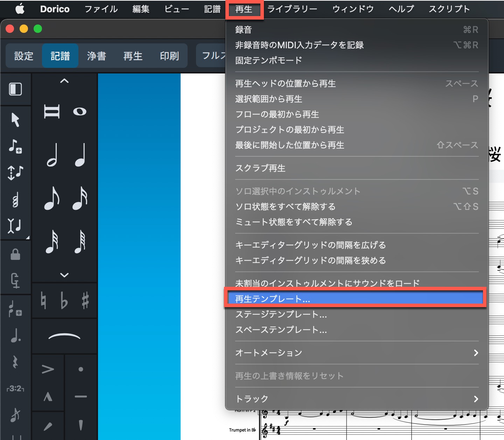Toggle insert mode icon
The image size is (504, 440).
[x=15, y=226]
